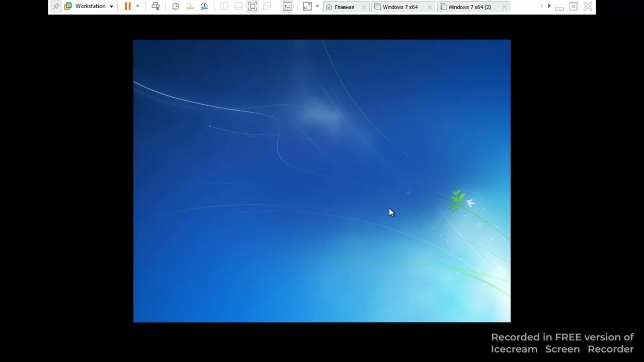Toggle Unity mode icon
The image size is (644, 362).
[267, 7]
